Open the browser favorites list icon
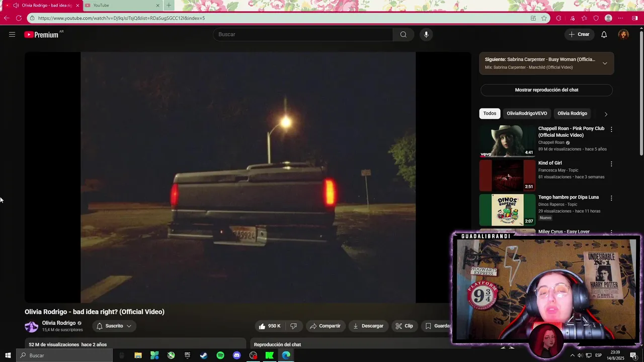This screenshot has height=362, width=644. 584,18
